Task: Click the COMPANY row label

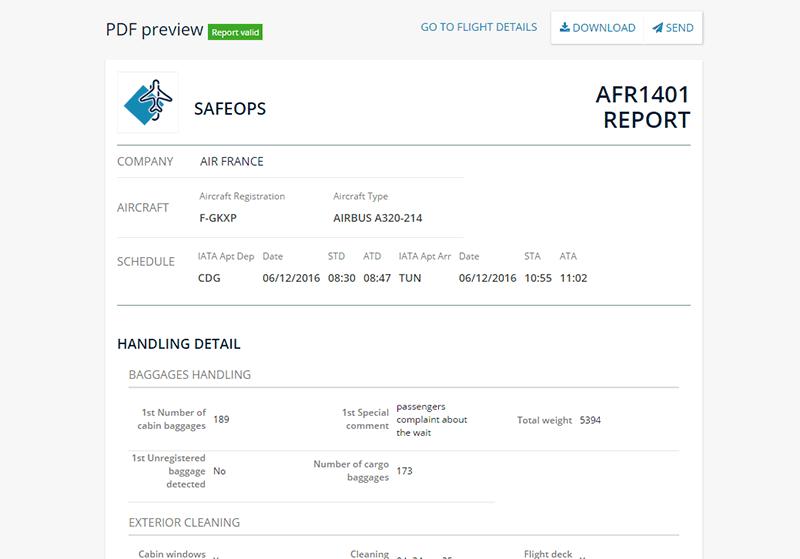Action: click(145, 162)
